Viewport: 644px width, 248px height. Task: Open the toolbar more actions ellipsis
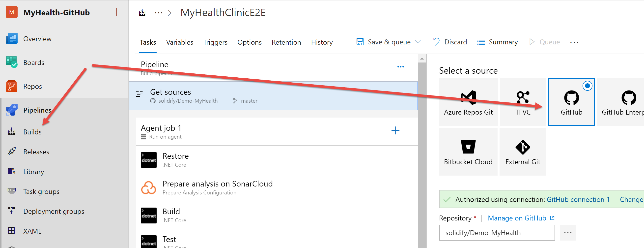click(x=574, y=43)
